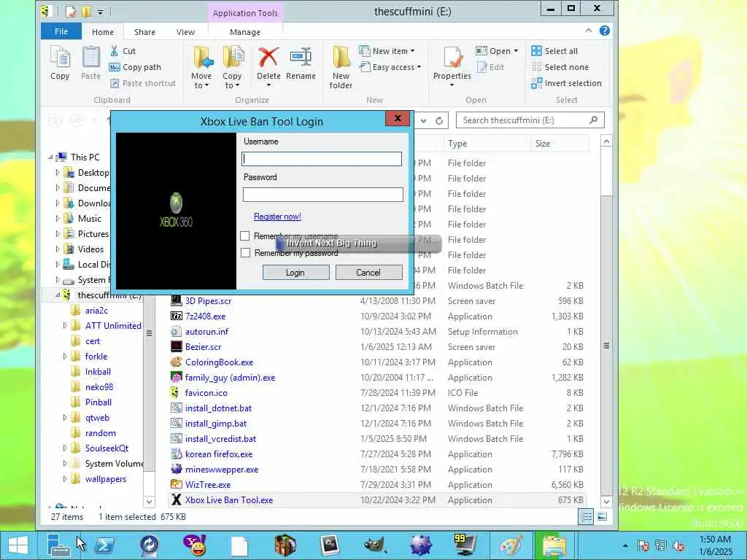This screenshot has width=747, height=560.
Task: Click Select none in the ribbon
Action: (x=560, y=67)
